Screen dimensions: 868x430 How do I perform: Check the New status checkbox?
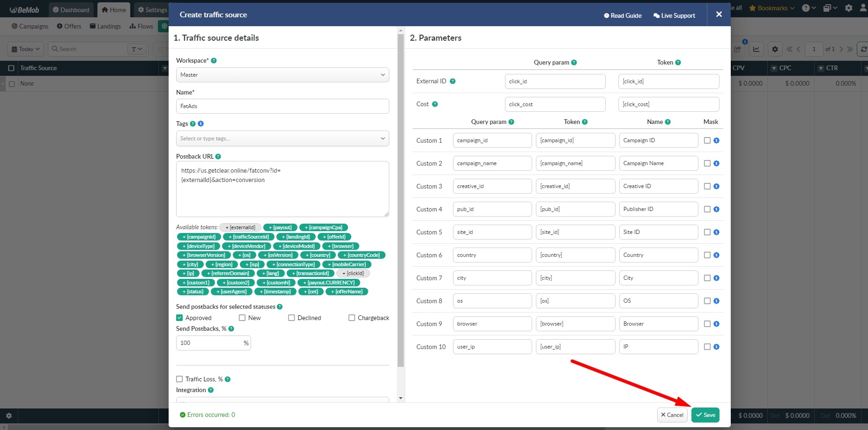242,318
